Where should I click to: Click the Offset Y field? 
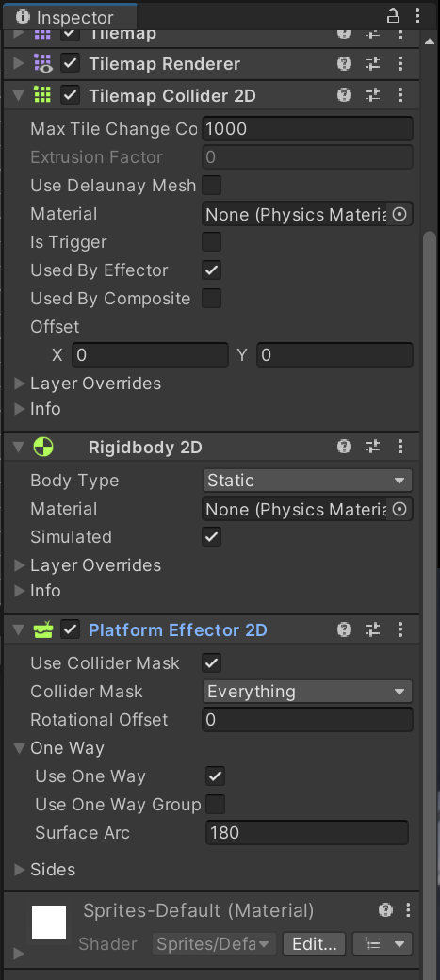click(x=334, y=355)
